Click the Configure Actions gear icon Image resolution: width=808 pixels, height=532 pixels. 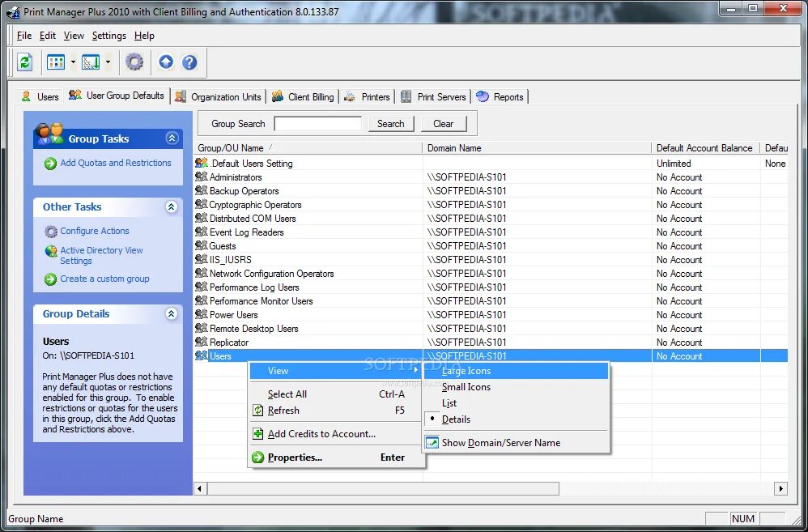pos(50,232)
